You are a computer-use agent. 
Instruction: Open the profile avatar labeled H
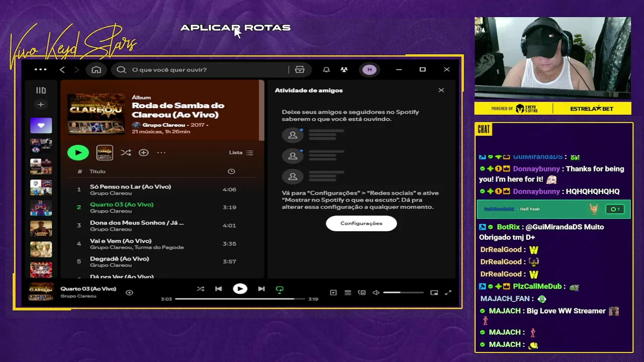click(x=370, y=70)
